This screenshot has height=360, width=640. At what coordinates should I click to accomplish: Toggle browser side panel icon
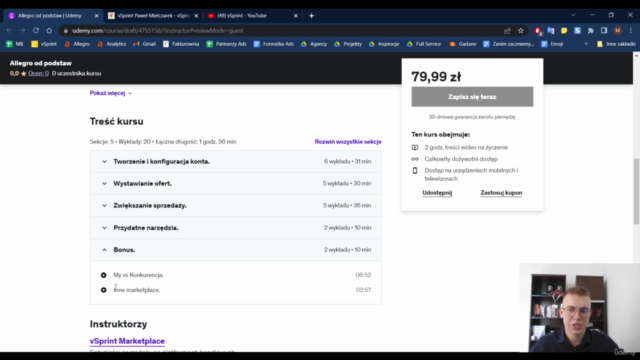tap(604, 31)
